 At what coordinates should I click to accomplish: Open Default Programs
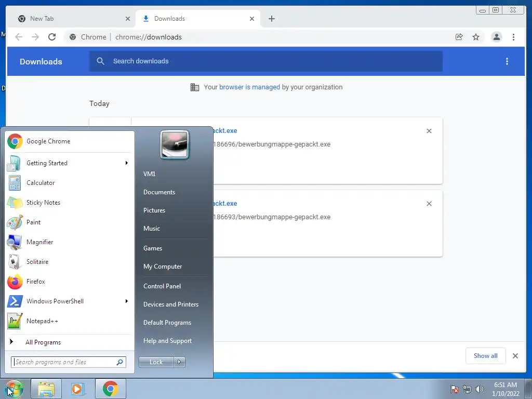tap(167, 323)
